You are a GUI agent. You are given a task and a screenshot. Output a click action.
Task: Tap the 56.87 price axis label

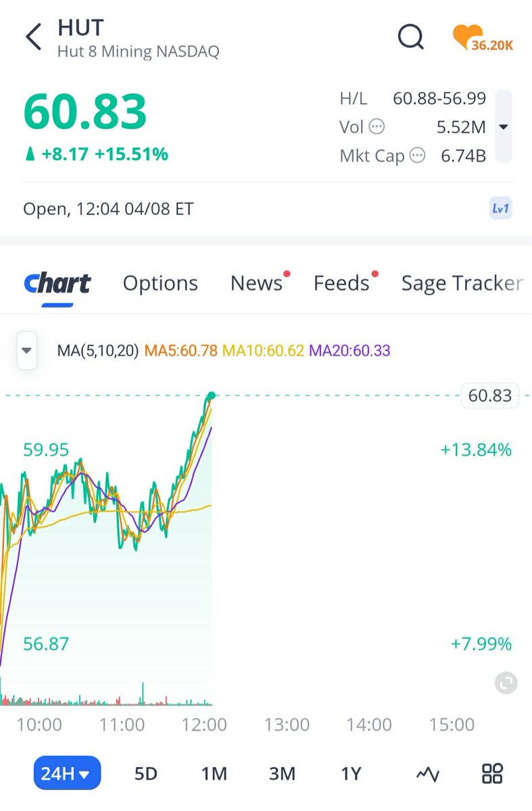pyautogui.click(x=46, y=643)
